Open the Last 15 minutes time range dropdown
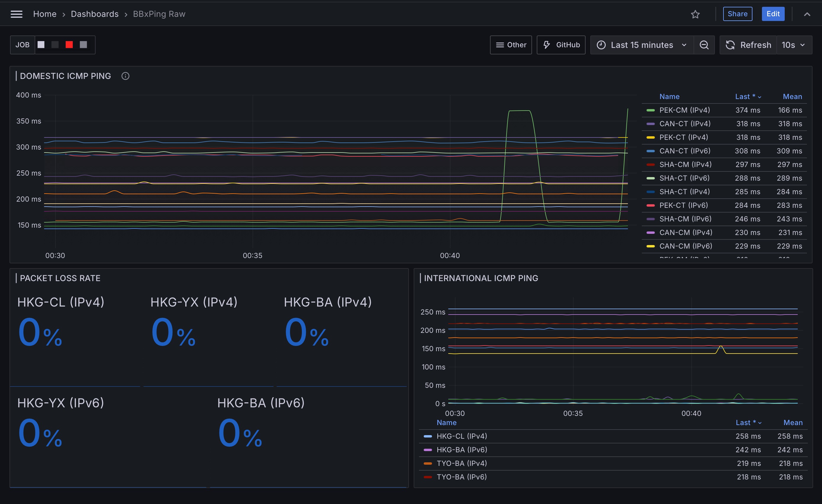 pyautogui.click(x=642, y=45)
